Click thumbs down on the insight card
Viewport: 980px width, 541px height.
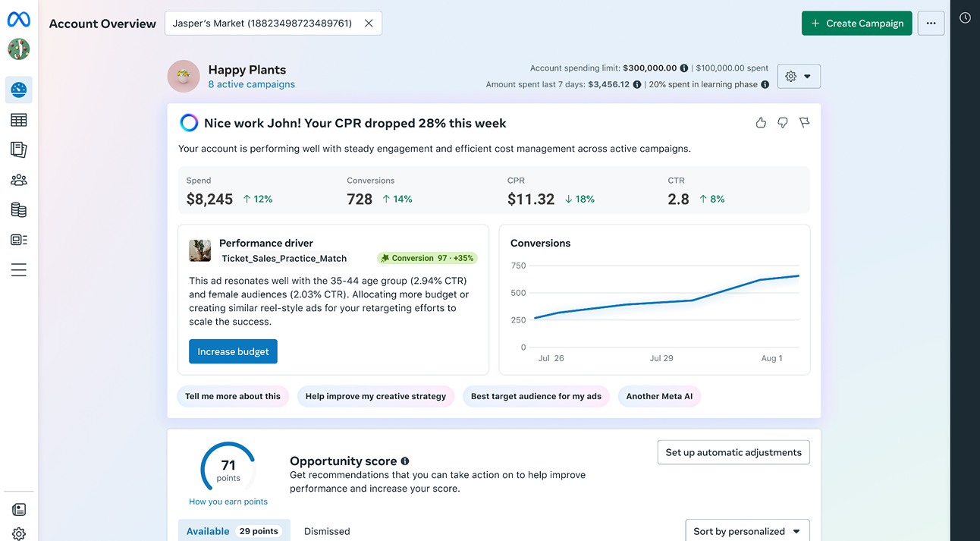[x=783, y=122]
